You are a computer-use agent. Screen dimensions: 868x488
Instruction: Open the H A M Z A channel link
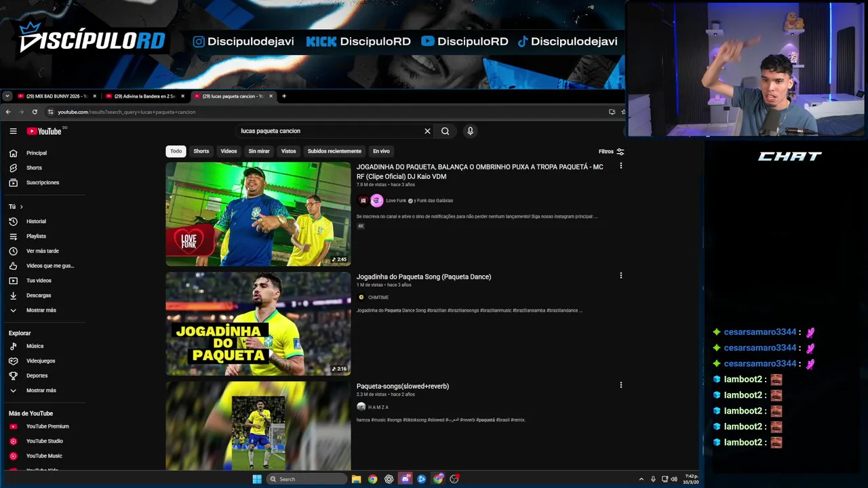[x=378, y=407]
